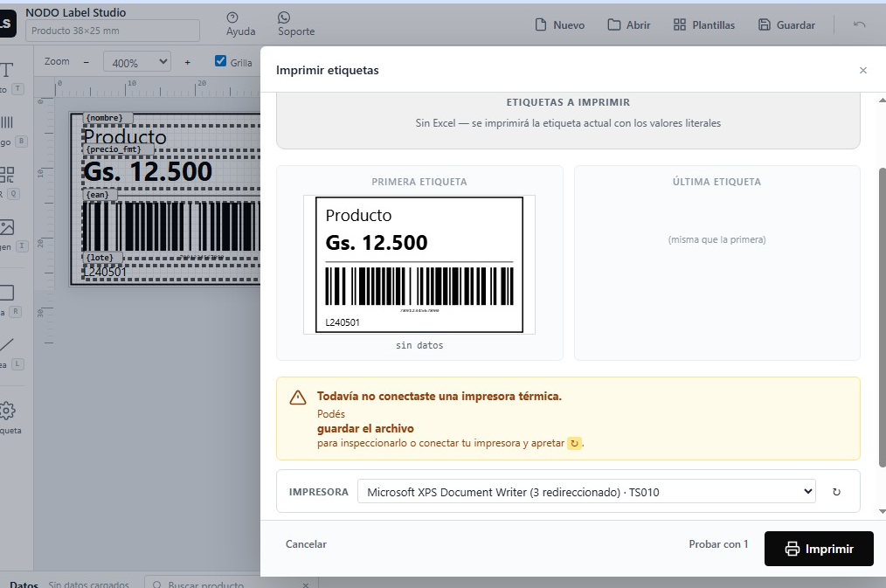Click '(misma que la primera)' text
This screenshot has width=886, height=588.
[716, 239]
